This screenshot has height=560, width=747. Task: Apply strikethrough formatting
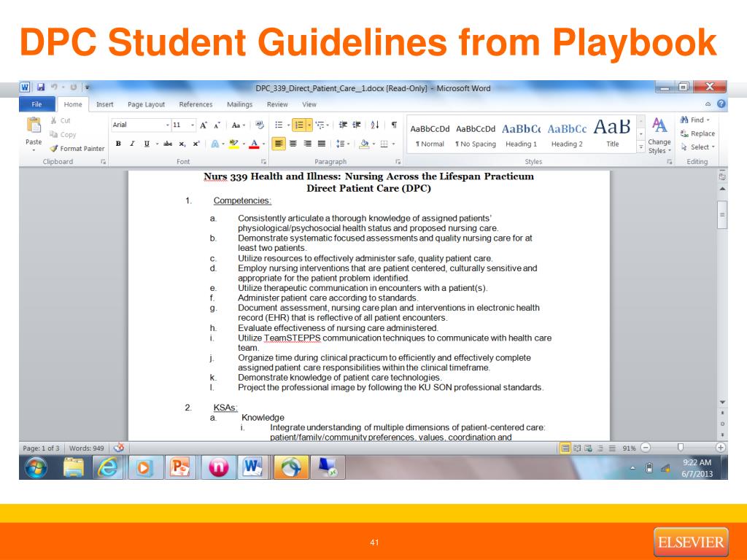tap(168, 144)
